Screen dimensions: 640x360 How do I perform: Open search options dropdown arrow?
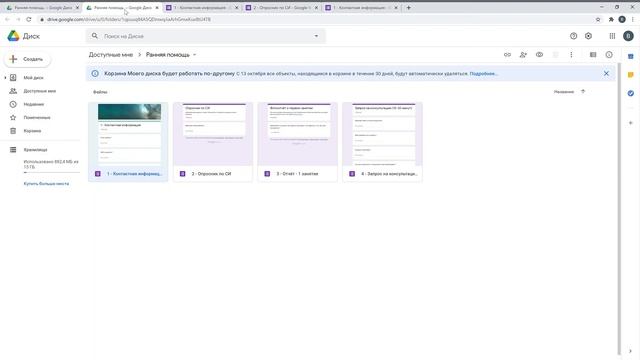click(316, 36)
